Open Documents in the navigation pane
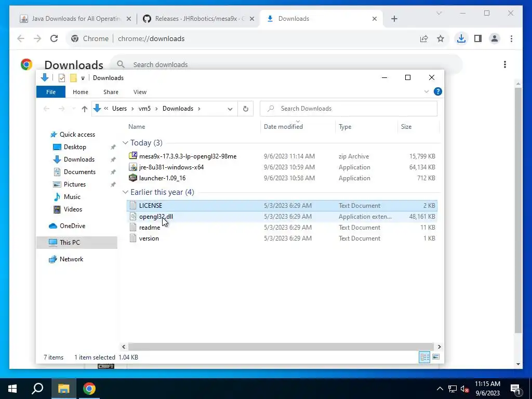532x399 pixels. pyautogui.click(x=79, y=172)
